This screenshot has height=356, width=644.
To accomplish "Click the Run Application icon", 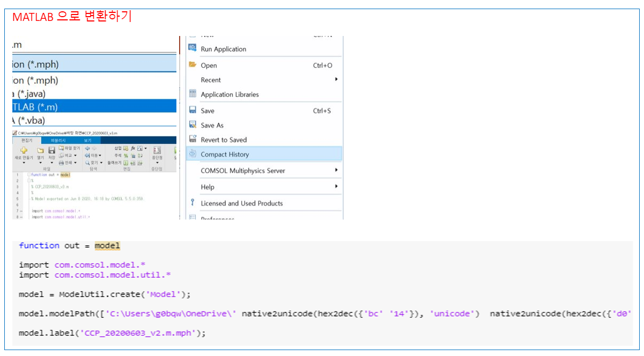I will (x=193, y=48).
